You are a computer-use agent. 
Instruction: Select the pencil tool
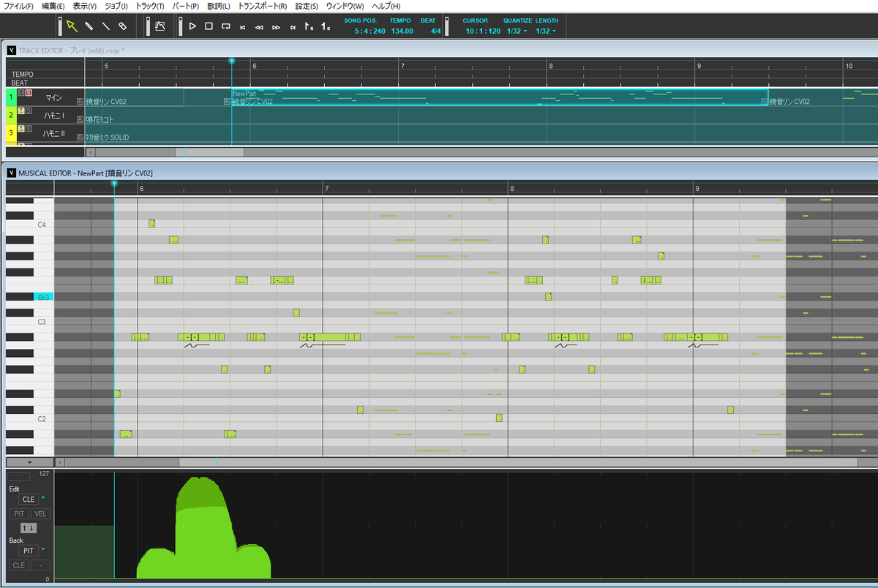[x=89, y=26]
